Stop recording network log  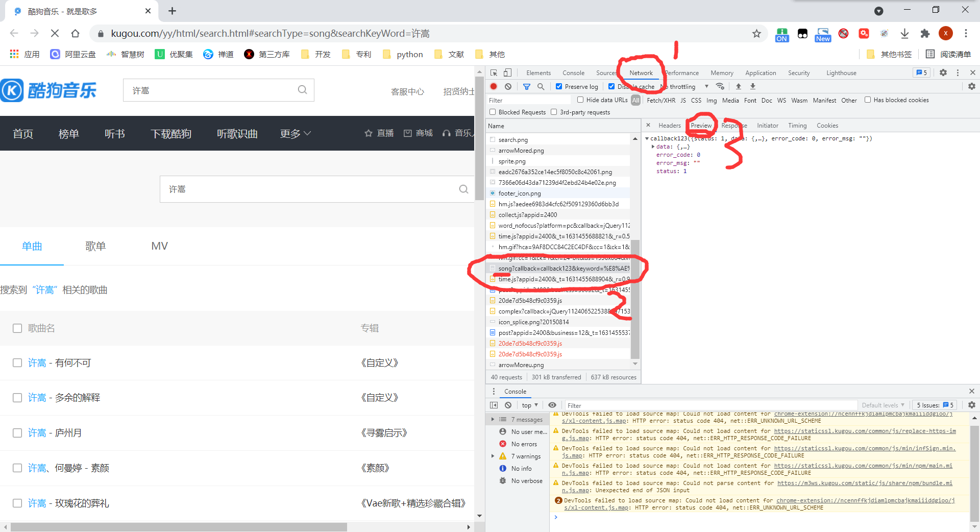494,86
